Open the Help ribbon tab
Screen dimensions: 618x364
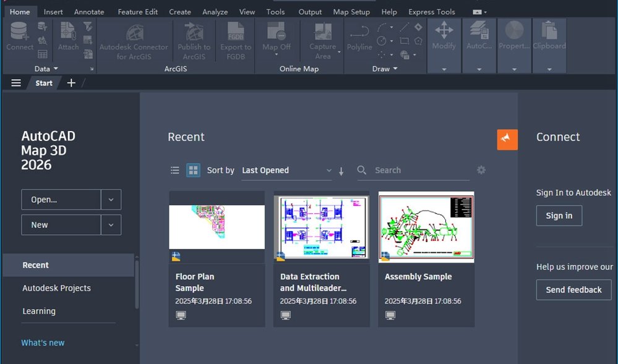coord(389,12)
